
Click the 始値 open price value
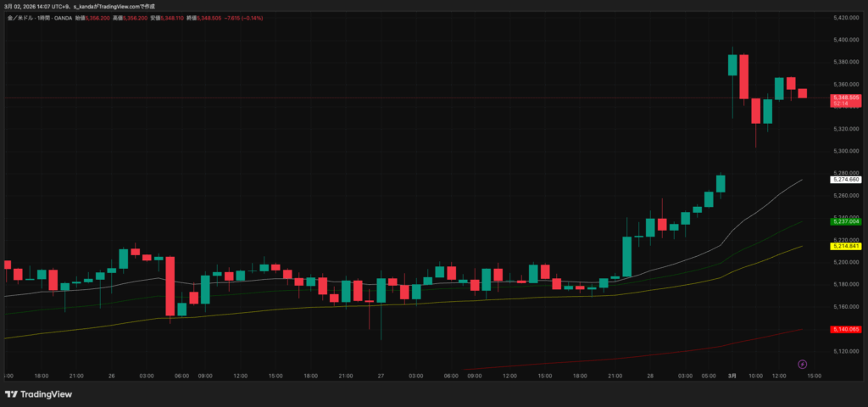[100, 16]
